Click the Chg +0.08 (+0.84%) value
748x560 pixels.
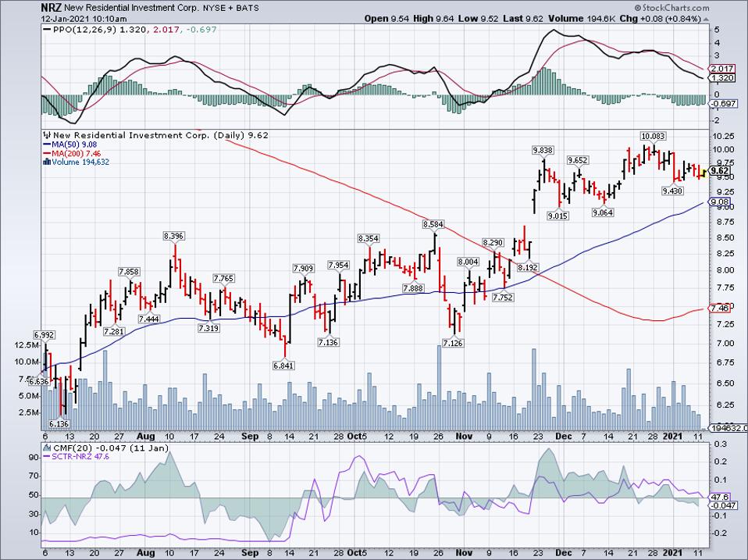661,19
